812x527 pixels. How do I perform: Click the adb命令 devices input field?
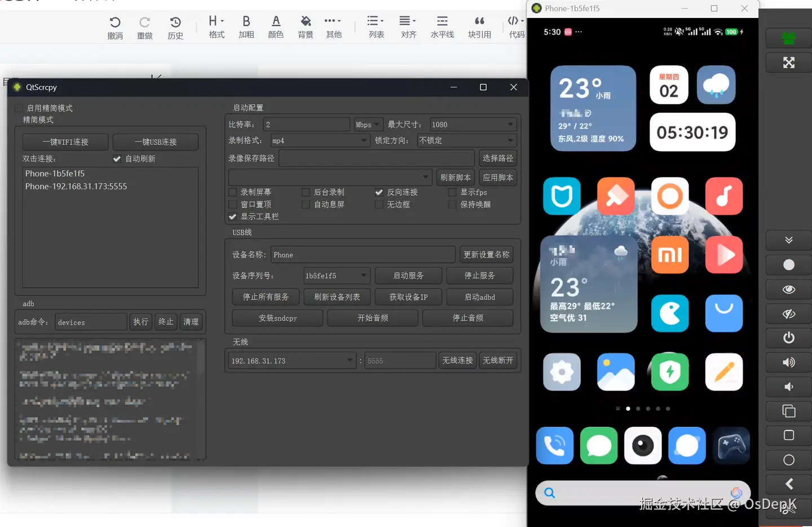coord(91,322)
